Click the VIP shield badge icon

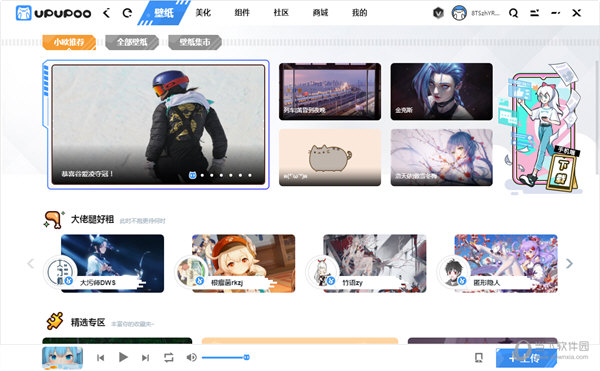[x=438, y=13]
